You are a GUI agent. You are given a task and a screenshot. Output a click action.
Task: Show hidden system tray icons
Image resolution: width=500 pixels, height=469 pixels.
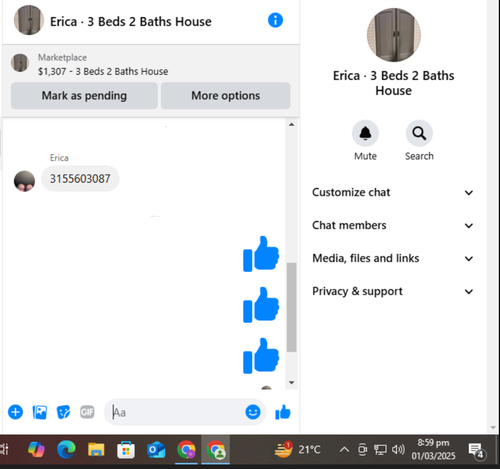click(x=344, y=450)
